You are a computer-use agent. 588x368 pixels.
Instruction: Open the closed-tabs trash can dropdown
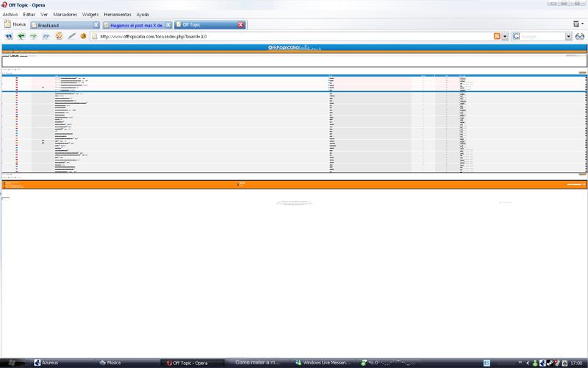[x=578, y=24]
